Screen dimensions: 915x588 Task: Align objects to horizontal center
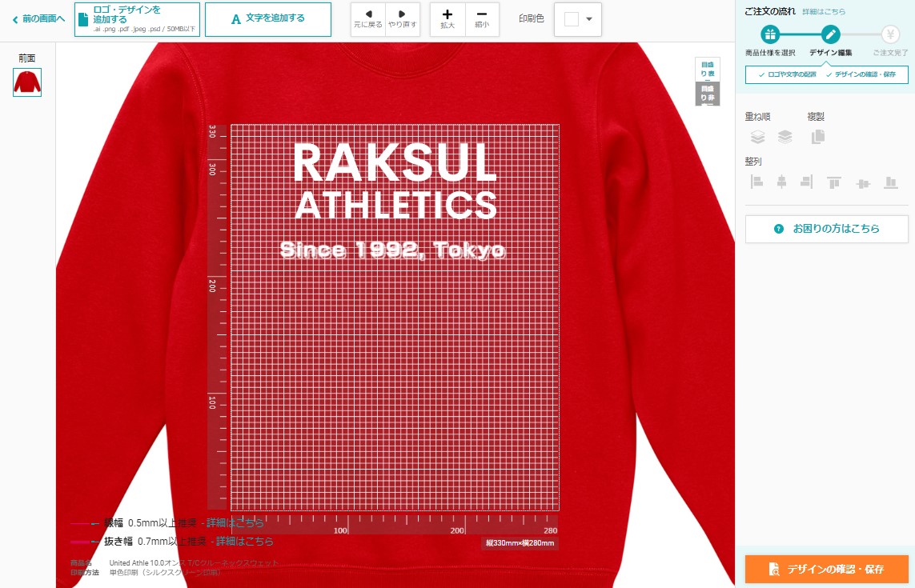click(781, 182)
